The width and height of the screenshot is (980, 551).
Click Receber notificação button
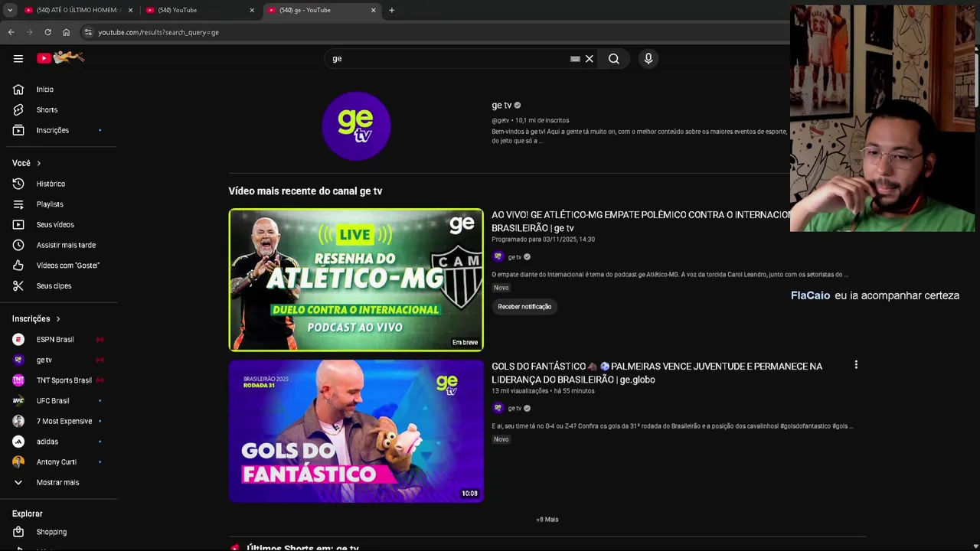tap(524, 306)
